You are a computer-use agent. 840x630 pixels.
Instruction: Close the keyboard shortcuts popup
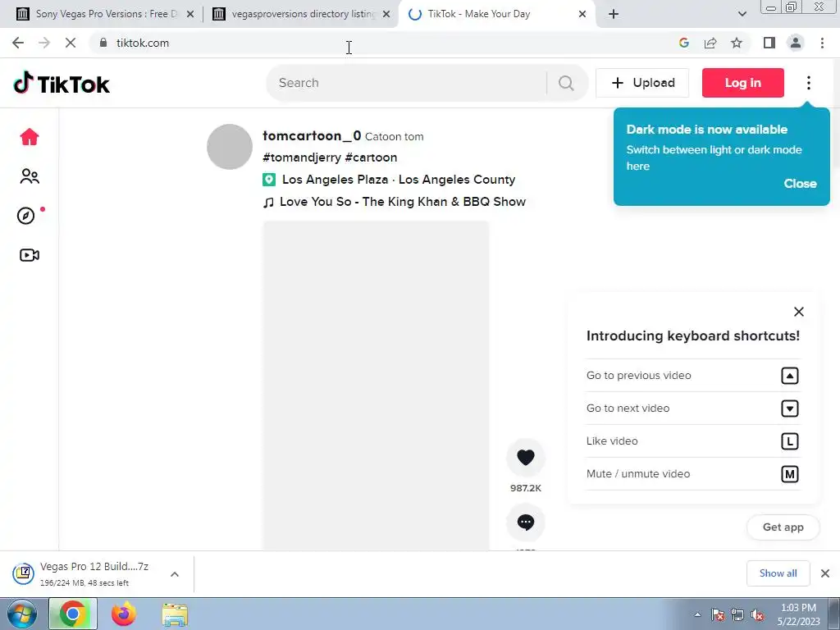pos(799,312)
